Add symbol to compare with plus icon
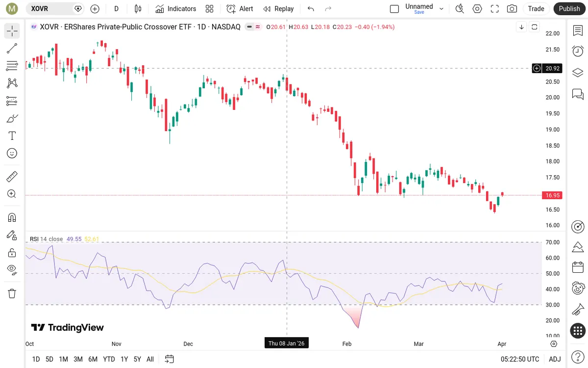 point(95,9)
